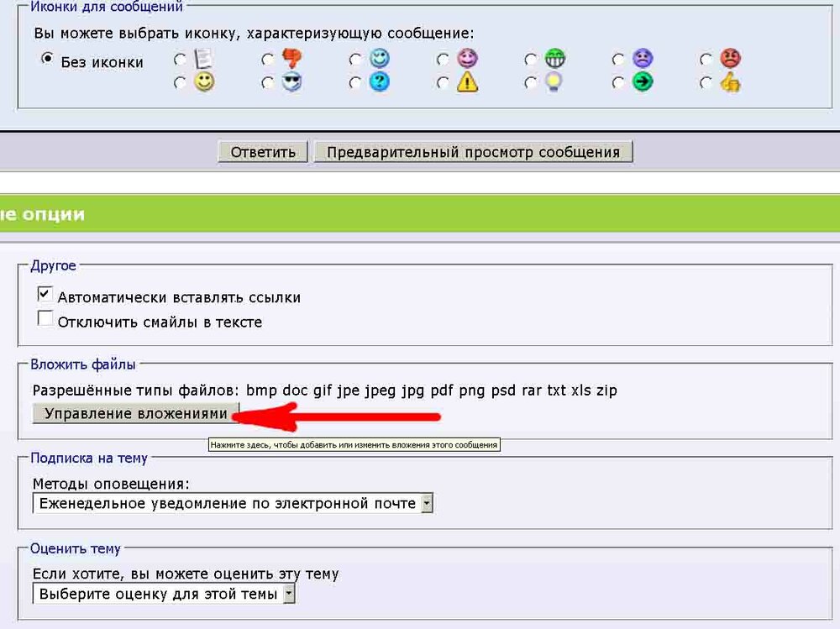Select radio button beside blue winking smiley

coord(354,60)
